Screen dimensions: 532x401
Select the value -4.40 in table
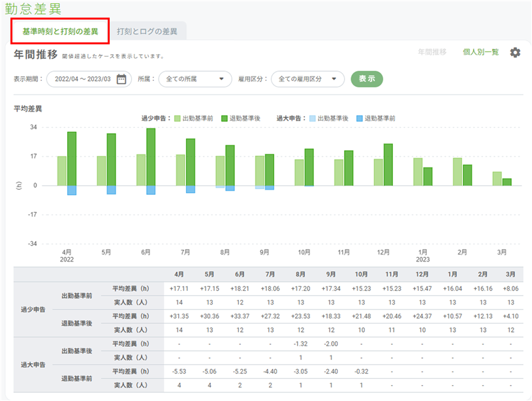pos(270,372)
